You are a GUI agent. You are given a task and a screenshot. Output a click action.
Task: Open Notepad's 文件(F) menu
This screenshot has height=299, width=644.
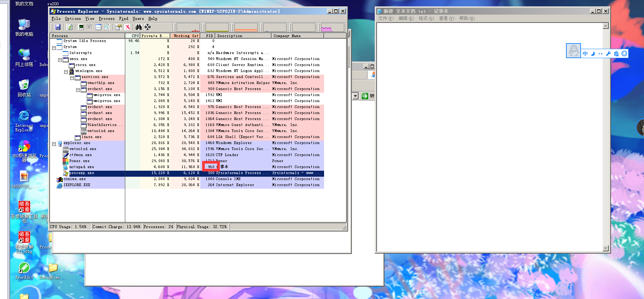pos(386,18)
